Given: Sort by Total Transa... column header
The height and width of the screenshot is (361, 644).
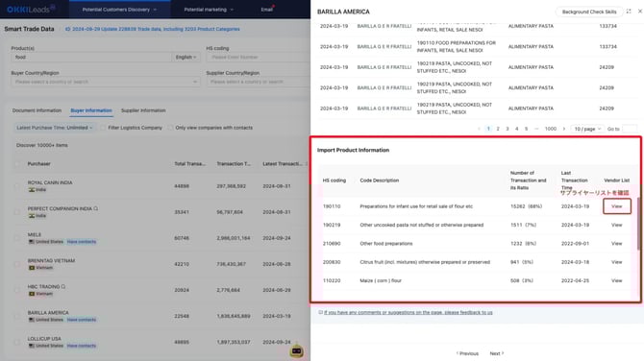Looking at the screenshot, I should click(x=189, y=164).
